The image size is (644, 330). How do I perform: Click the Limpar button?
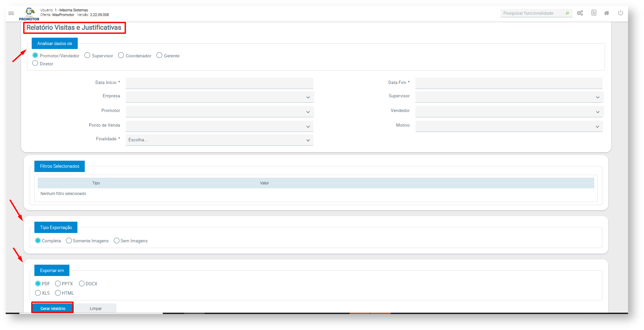(96, 308)
